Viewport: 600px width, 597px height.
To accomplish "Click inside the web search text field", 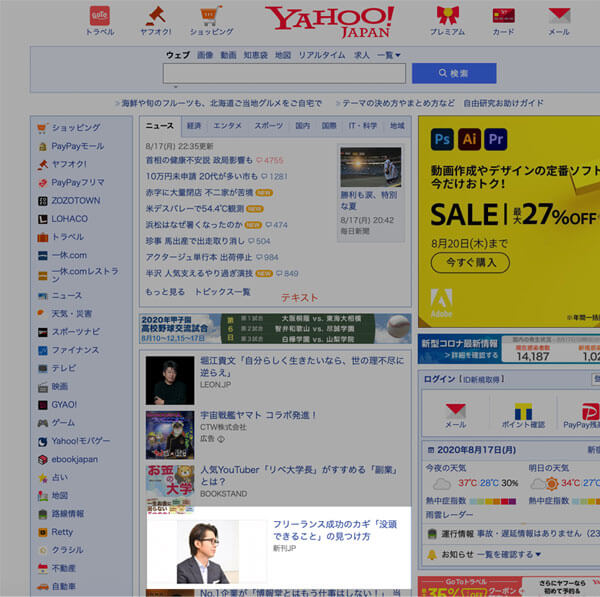I will (284, 74).
